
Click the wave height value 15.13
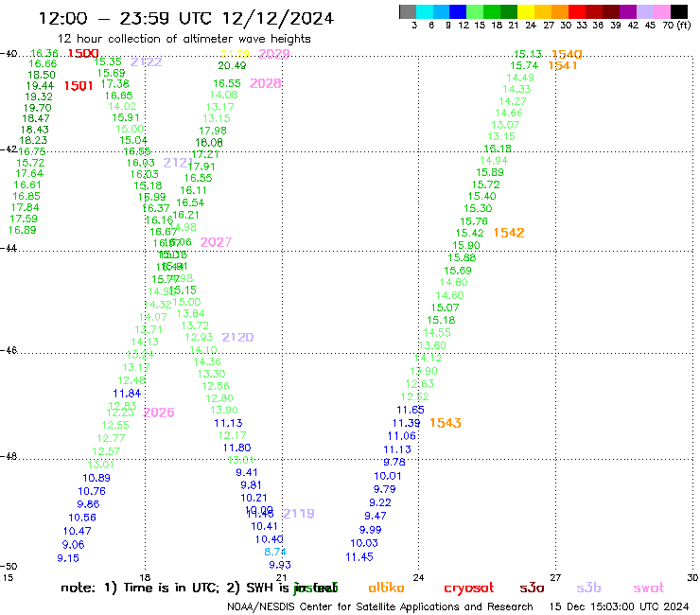point(528,54)
